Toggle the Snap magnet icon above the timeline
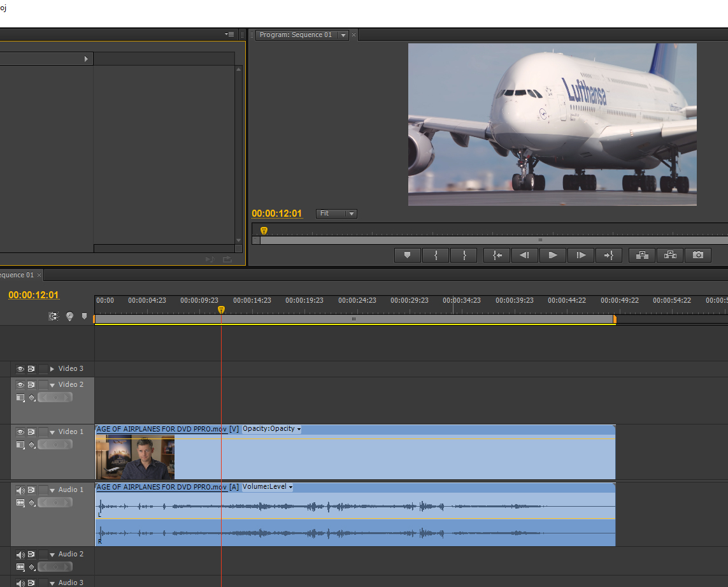 pos(54,316)
